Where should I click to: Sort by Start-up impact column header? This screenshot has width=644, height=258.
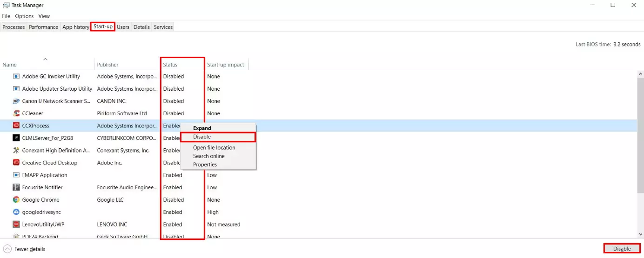(x=226, y=65)
